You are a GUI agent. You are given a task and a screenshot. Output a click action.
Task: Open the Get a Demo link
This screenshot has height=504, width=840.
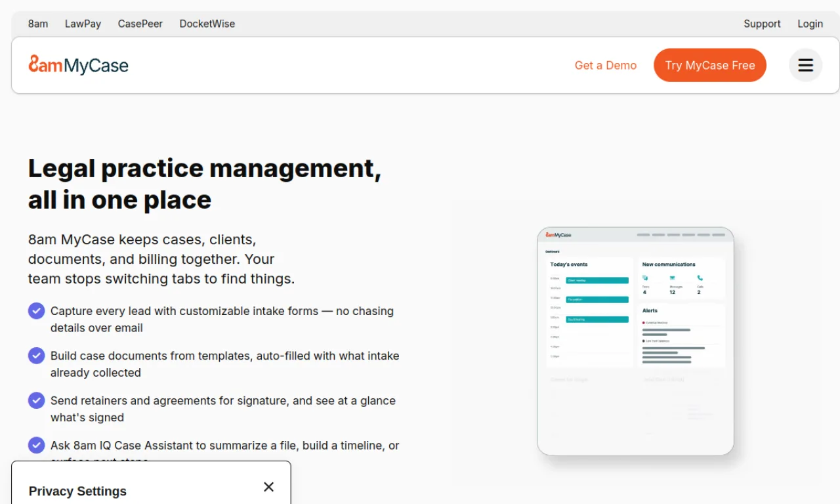606,66
